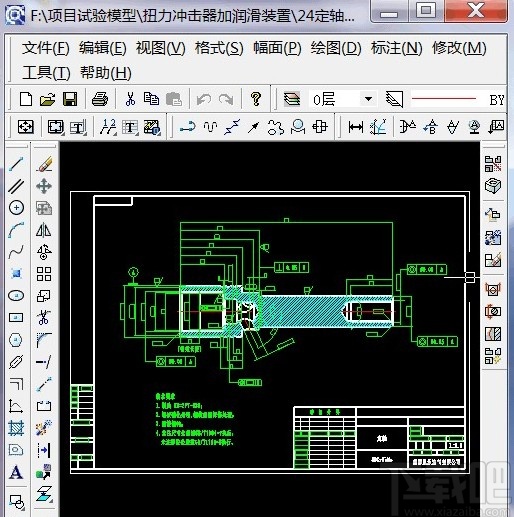Open the 视图(V) menu
514x517 pixels.
click(x=161, y=48)
